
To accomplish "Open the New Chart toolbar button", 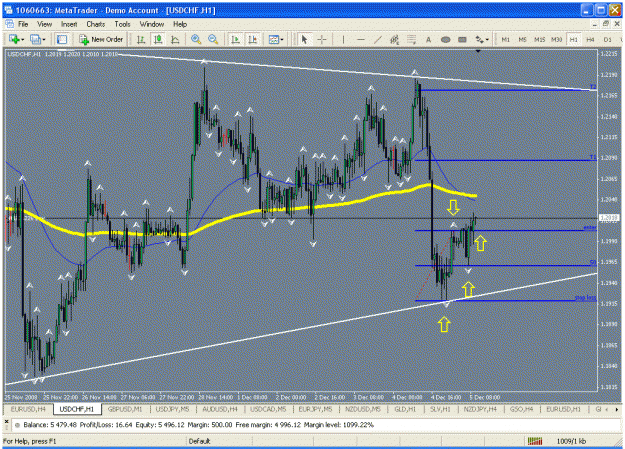I will point(15,39).
